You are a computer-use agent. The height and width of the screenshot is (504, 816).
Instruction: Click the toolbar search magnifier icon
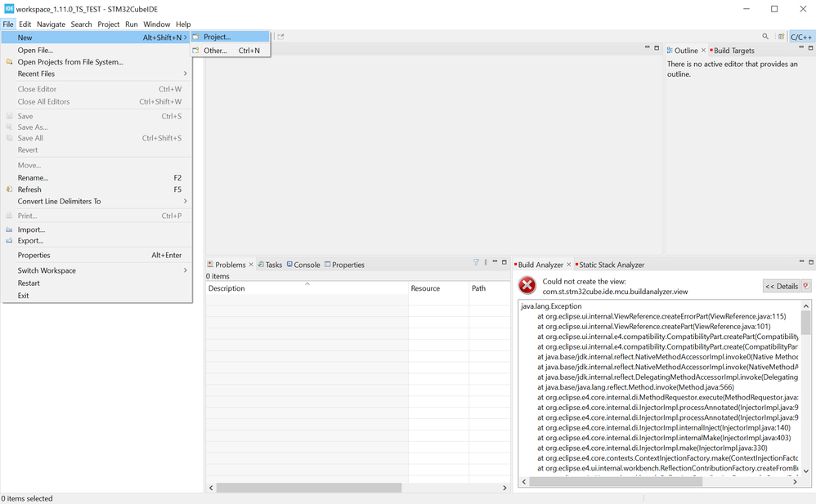(x=765, y=37)
